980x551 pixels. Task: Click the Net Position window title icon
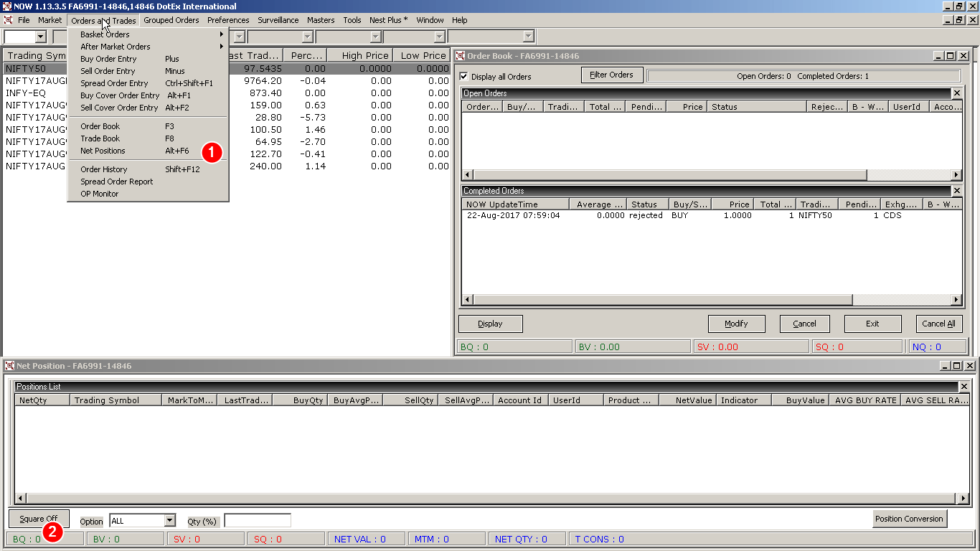tap(9, 366)
